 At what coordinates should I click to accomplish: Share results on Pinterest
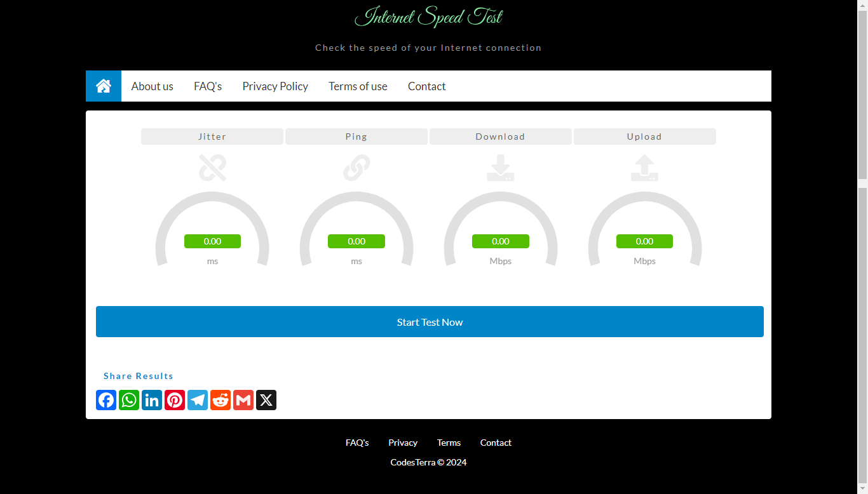[175, 400]
